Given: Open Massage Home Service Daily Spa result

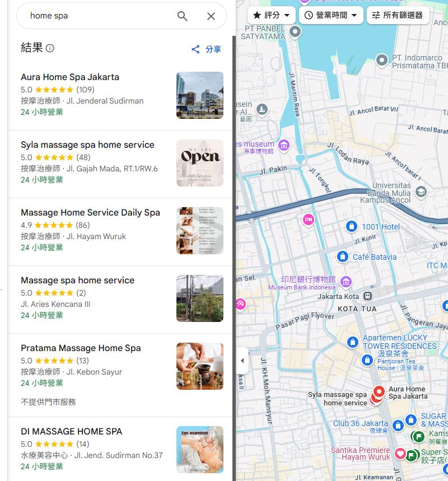Looking at the screenshot, I should 120,232.
